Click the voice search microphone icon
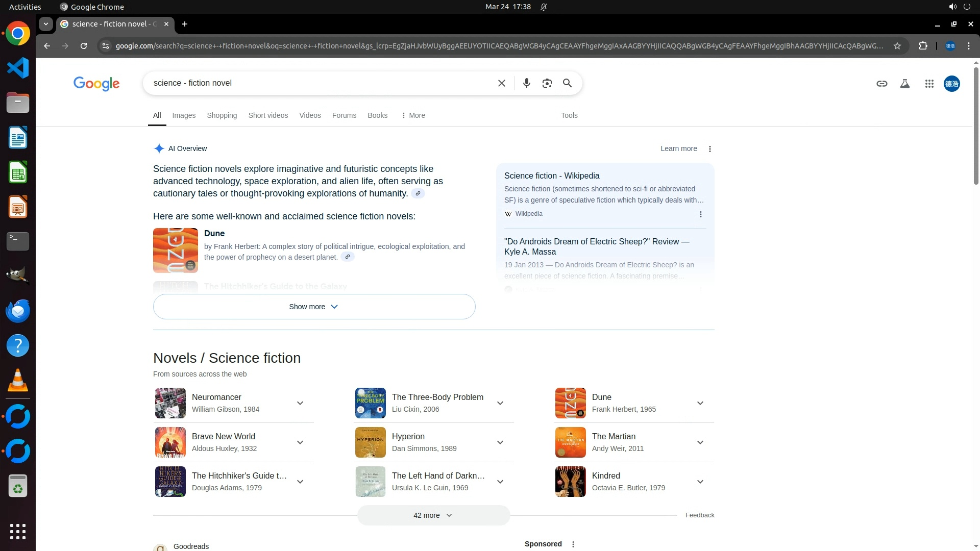This screenshot has width=980, height=551. pyautogui.click(x=526, y=83)
